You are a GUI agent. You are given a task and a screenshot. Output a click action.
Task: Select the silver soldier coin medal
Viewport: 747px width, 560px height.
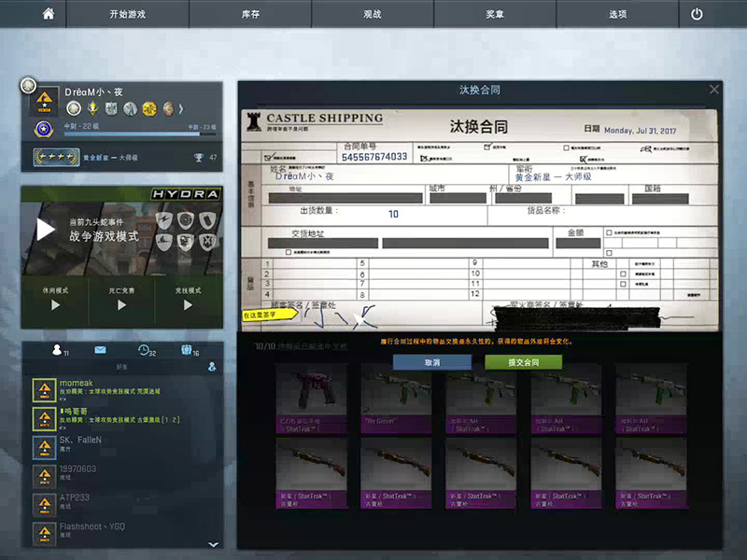tap(130, 109)
